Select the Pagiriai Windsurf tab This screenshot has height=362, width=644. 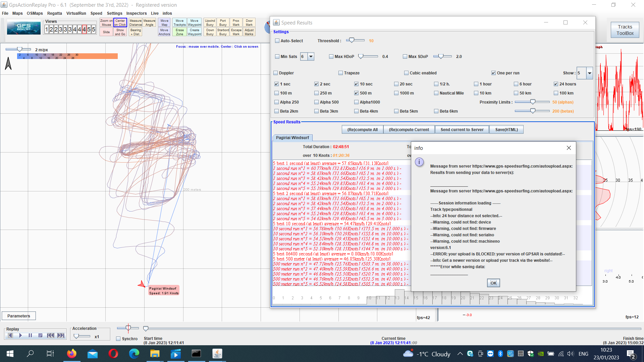pyautogui.click(x=292, y=138)
